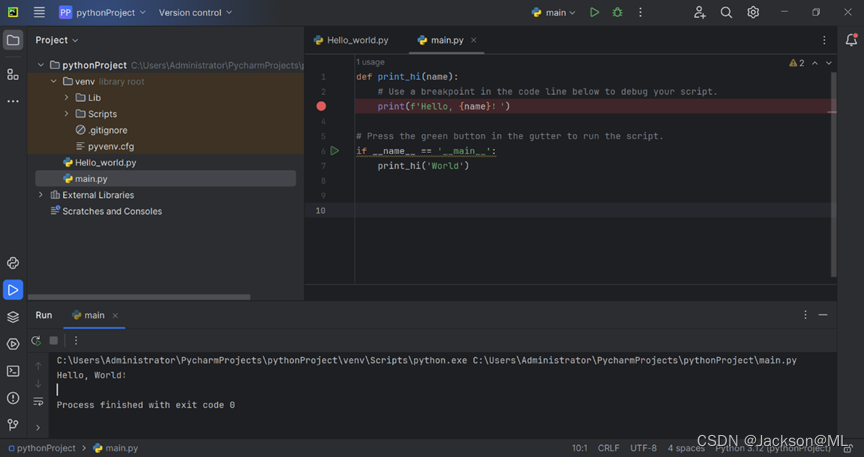Expand the Lib folder in project tree
The image size is (864, 457).
point(67,98)
